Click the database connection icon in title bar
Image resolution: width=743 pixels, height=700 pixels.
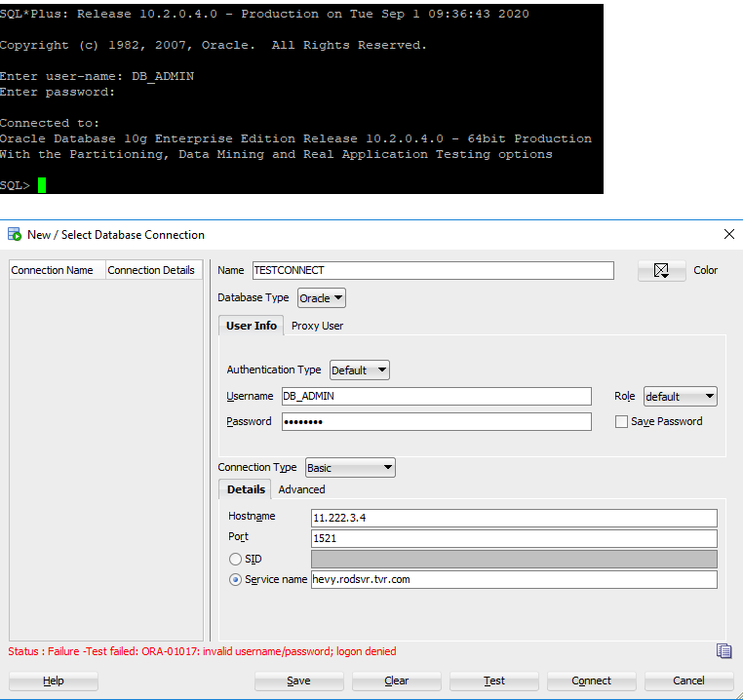coord(15,234)
